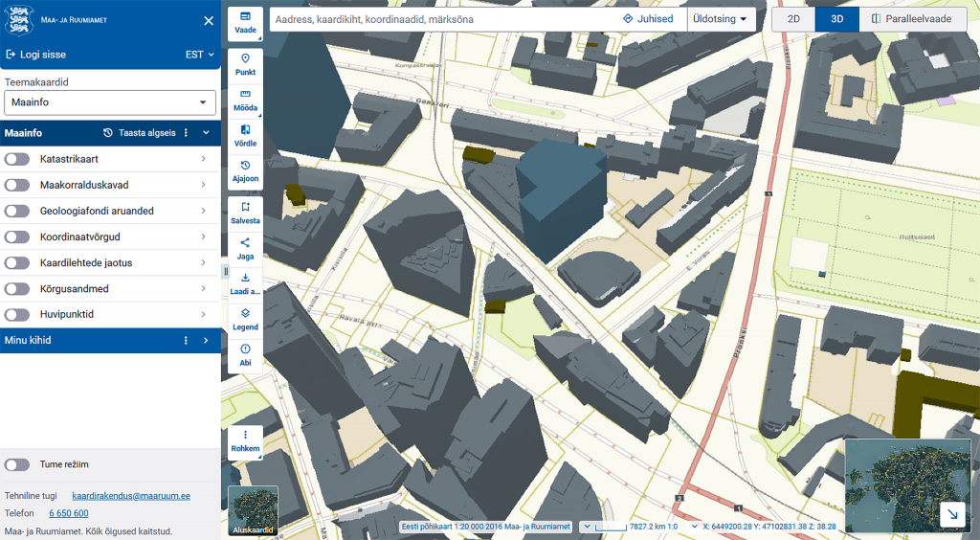980x540 pixels.
Task: Open the Paralleelvaade parallel view
Action: (911, 19)
